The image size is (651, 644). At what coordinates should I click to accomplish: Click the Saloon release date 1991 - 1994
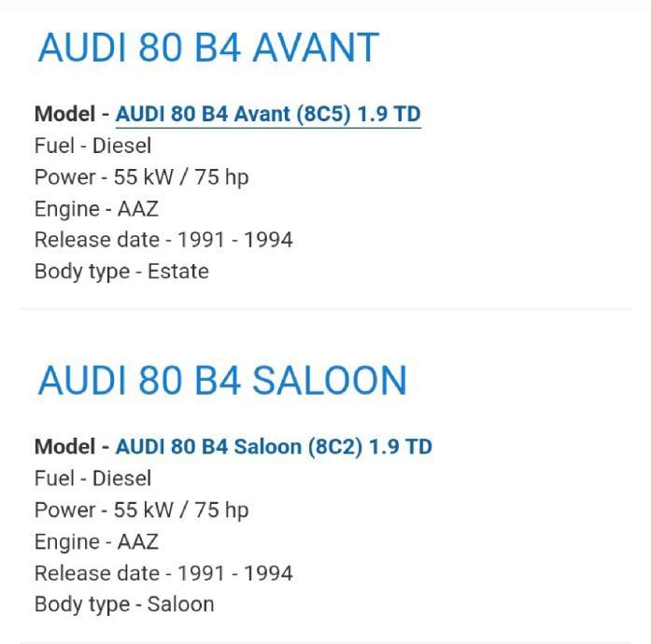coord(234,572)
